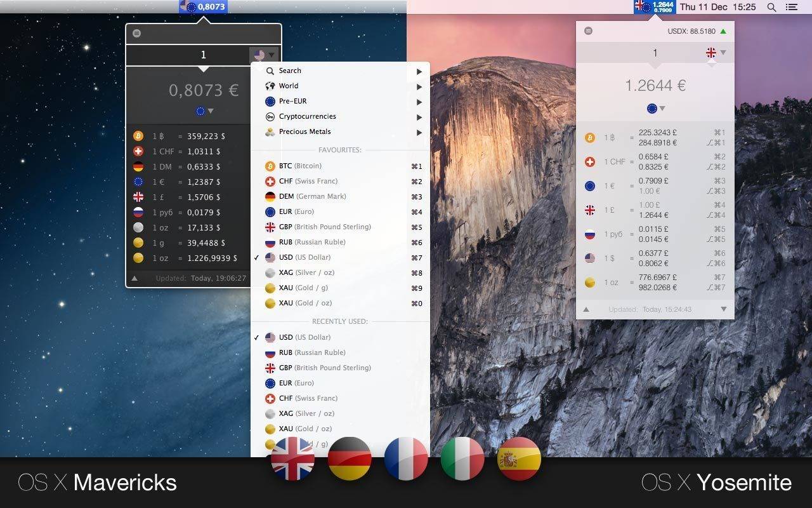Open euro target currency dropdown in dark panel

tap(204, 111)
